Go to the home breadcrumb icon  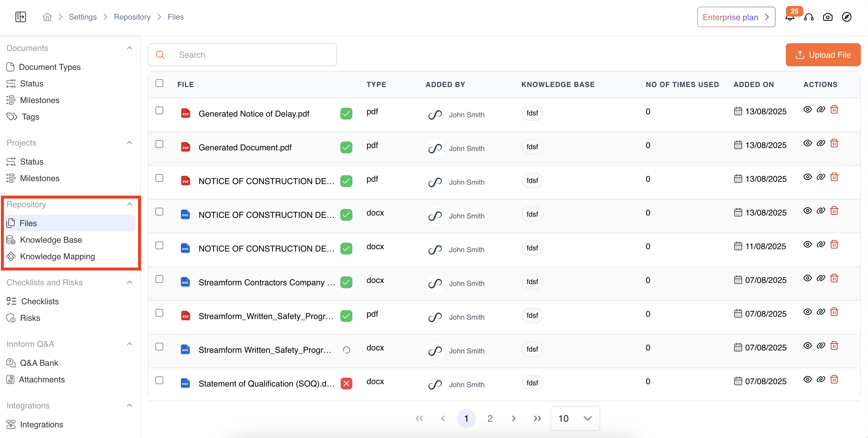click(x=47, y=17)
